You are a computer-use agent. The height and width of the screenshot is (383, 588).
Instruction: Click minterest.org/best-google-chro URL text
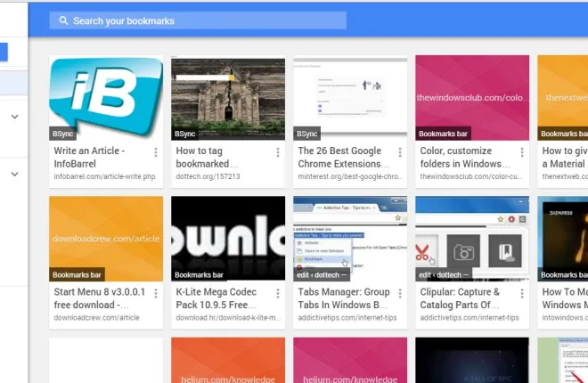pyautogui.click(x=350, y=176)
